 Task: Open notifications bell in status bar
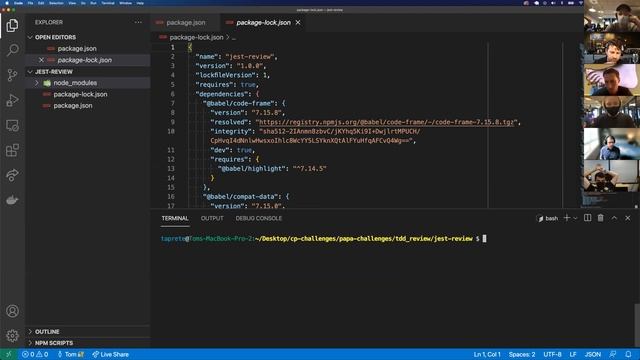coord(628,354)
